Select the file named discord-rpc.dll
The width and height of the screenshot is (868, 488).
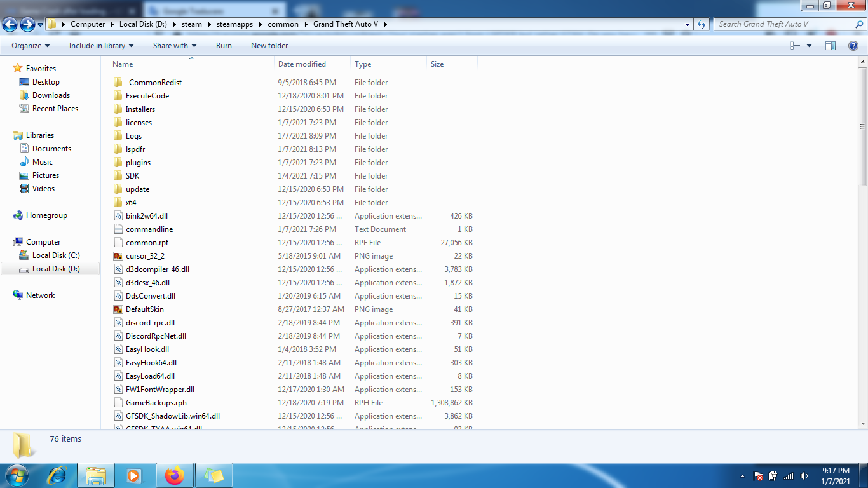click(x=150, y=323)
